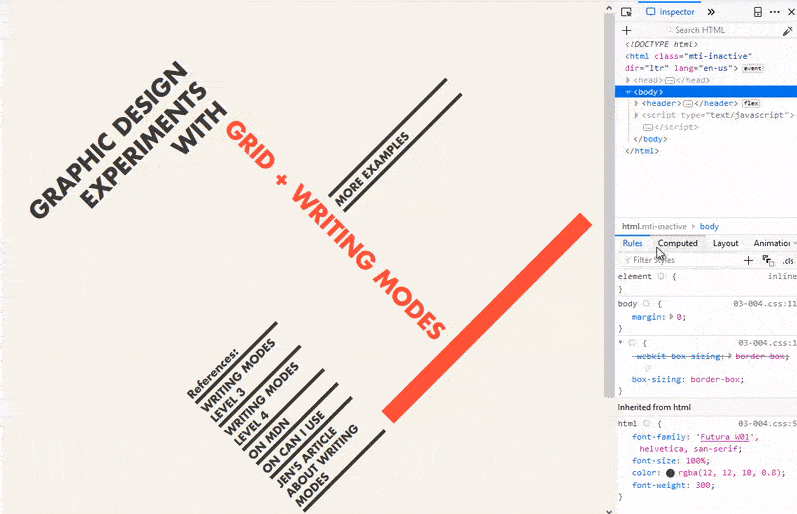
Task: Switch to the Computed tab
Action: tap(678, 243)
